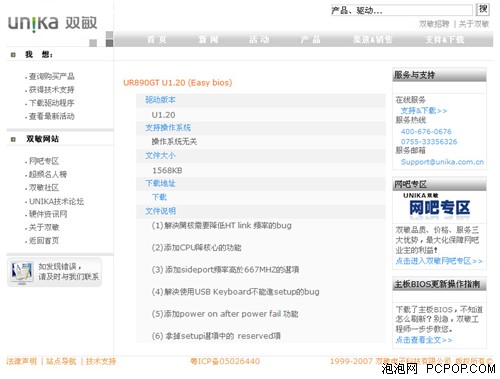Screen dimensions: 500x379
Task: Click the 下载地址 heading
Action: 160,183
